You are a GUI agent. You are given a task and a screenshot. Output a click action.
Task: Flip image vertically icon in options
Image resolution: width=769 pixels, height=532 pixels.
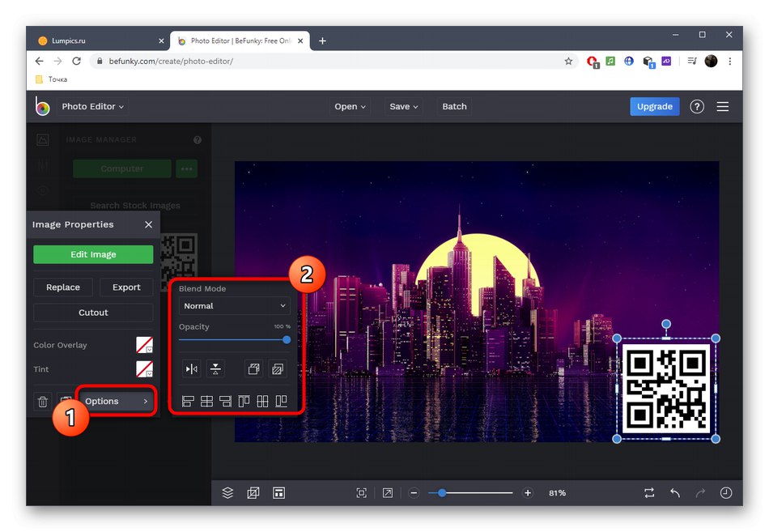click(x=215, y=369)
